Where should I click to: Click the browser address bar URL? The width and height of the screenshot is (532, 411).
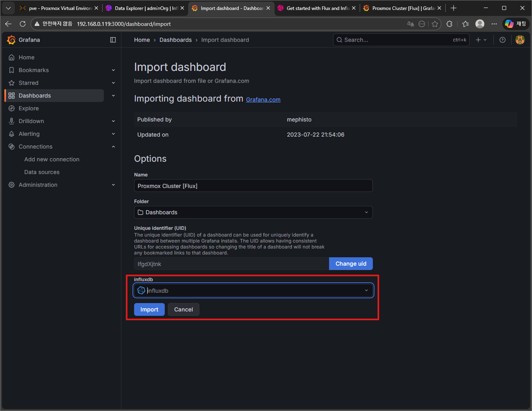[x=124, y=24]
